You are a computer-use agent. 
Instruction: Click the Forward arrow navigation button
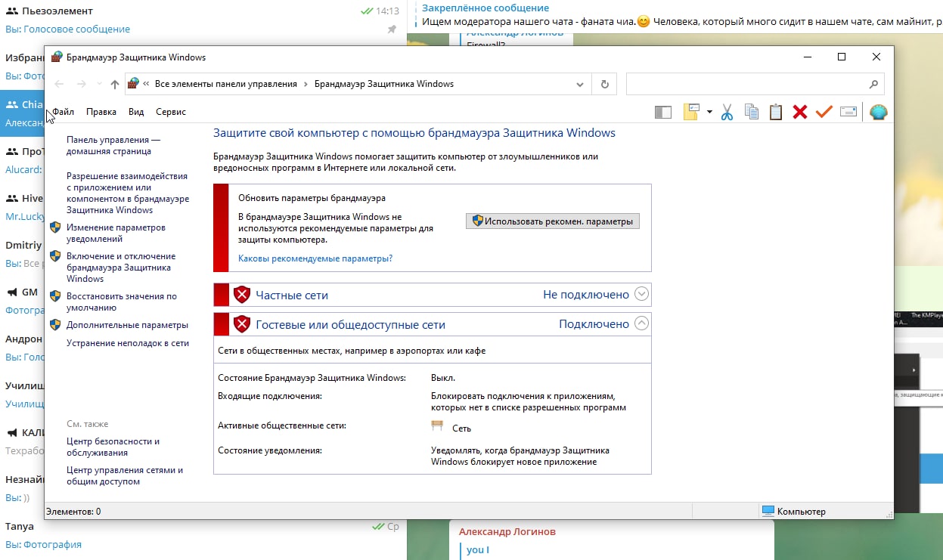pyautogui.click(x=81, y=84)
